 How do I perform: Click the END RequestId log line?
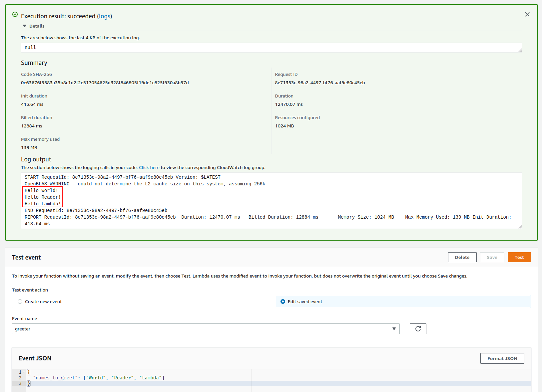(x=96, y=211)
